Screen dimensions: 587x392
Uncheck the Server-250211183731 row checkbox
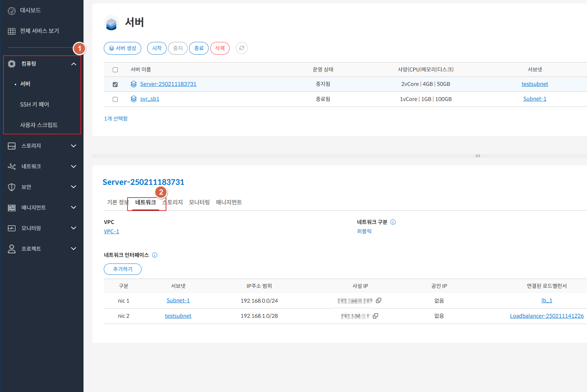point(115,85)
